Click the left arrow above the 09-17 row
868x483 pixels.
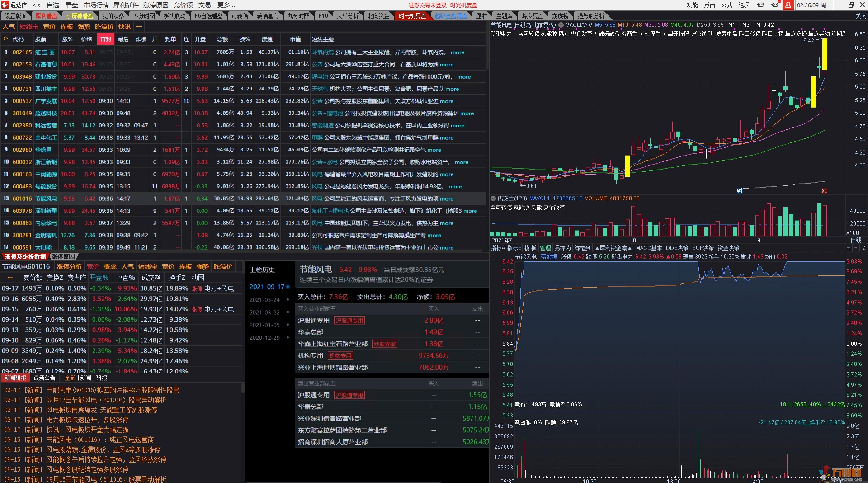pos(10,278)
